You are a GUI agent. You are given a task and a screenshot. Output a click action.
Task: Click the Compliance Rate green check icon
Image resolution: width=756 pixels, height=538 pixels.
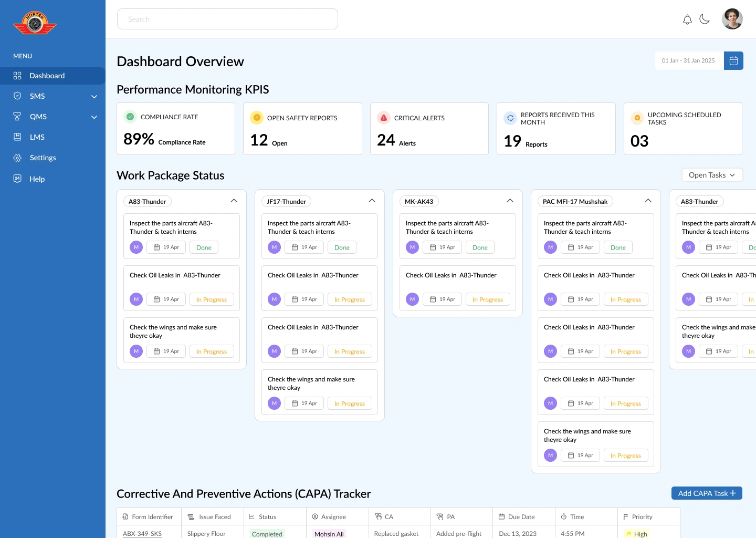point(130,117)
